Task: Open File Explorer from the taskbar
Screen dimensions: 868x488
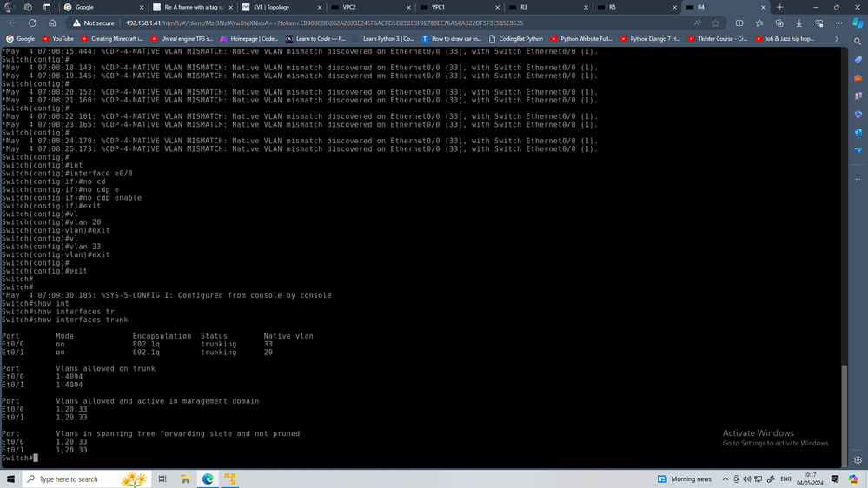Action: 185,479
